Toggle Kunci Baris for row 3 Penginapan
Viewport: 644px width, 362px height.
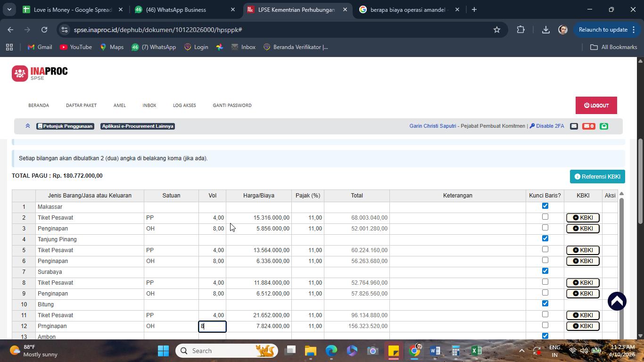pos(545,228)
